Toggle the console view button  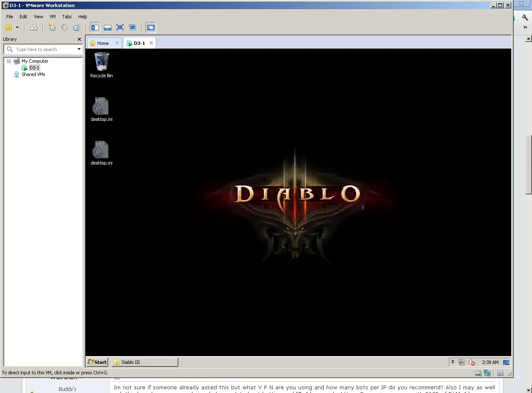click(x=150, y=27)
